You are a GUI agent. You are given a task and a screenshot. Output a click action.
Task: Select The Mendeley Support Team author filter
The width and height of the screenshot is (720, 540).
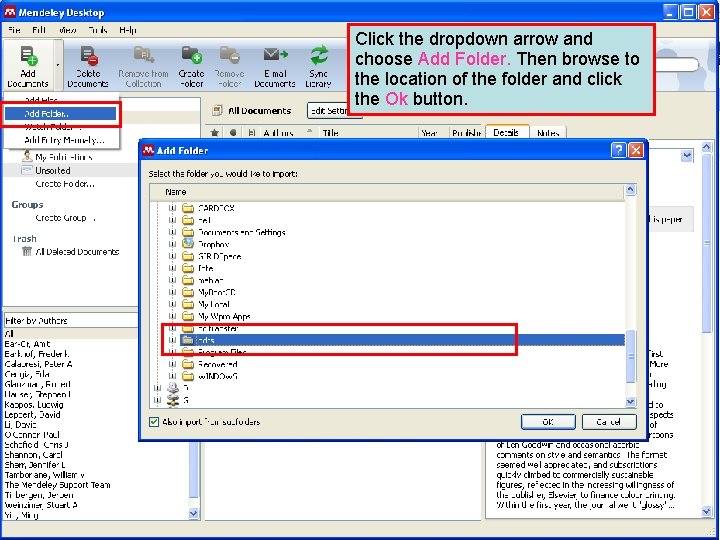pyautogui.click(x=57, y=484)
